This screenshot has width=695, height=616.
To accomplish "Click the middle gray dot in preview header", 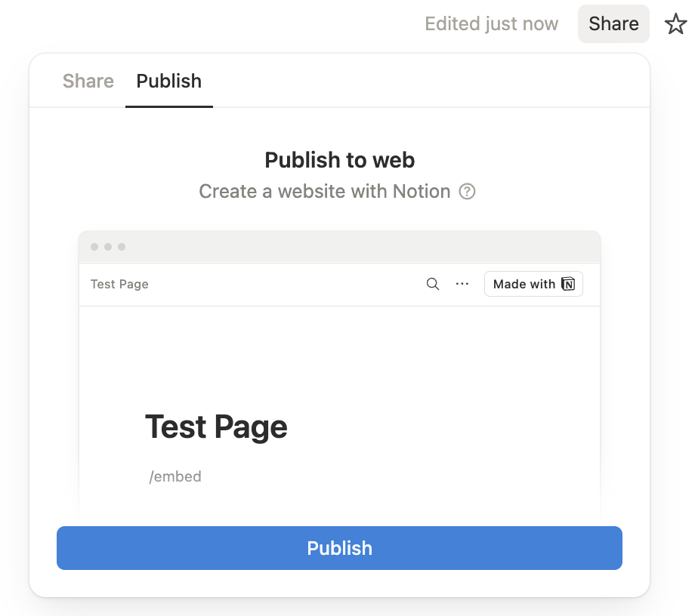I will point(107,247).
